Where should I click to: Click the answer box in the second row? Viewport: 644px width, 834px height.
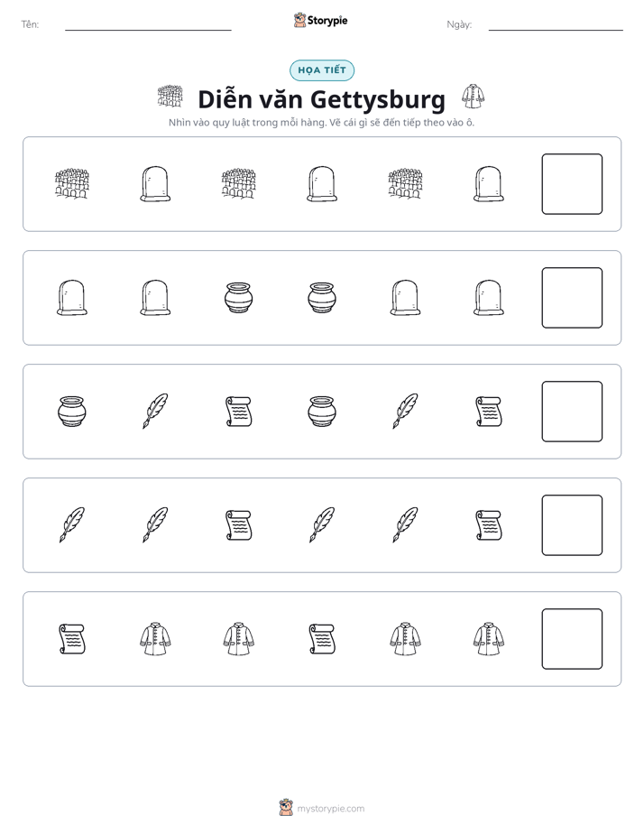pos(572,298)
